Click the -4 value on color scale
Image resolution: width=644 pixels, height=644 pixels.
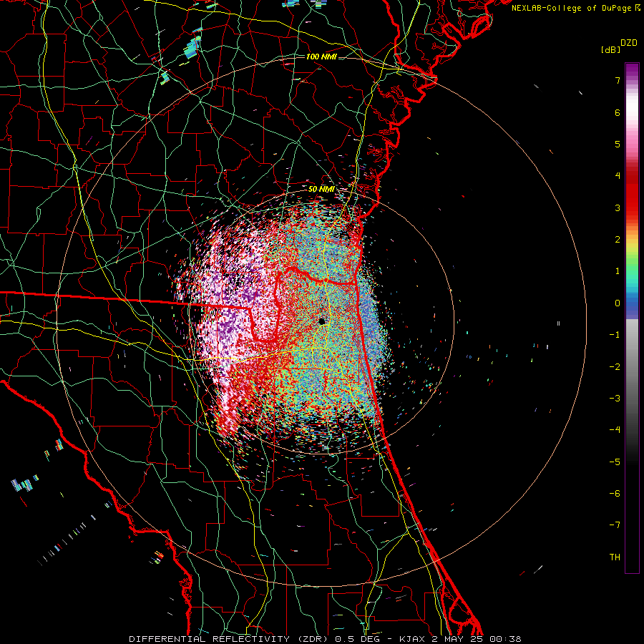615,430
